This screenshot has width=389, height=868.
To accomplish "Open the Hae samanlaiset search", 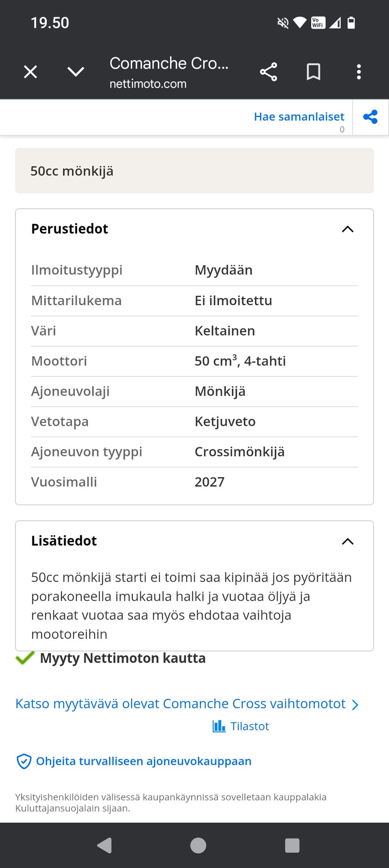I will [299, 117].
